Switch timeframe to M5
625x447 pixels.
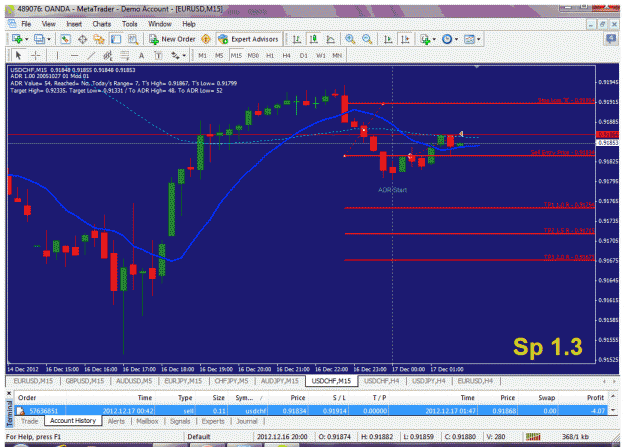(219, 55)
